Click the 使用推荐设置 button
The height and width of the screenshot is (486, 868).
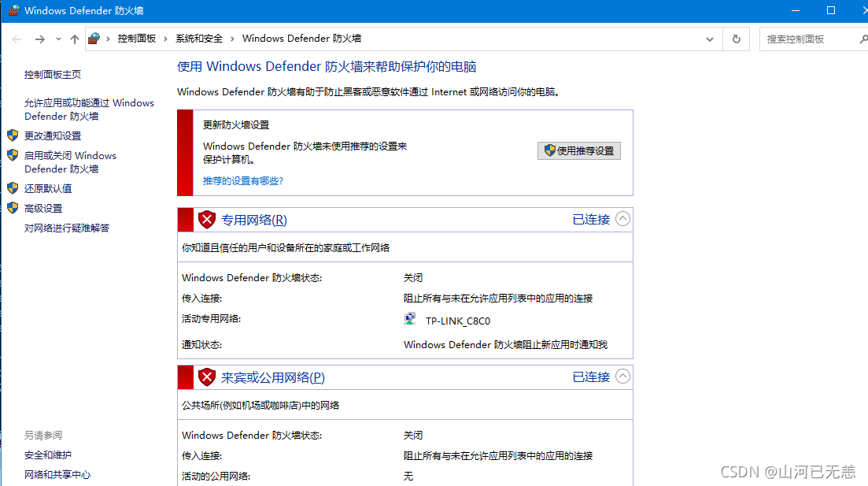tap(579, 150)
